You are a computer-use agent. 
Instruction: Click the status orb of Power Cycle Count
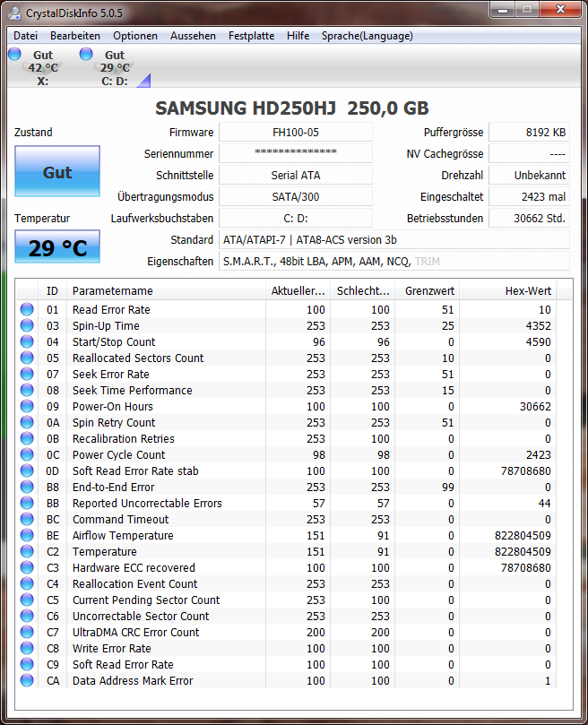27,454
